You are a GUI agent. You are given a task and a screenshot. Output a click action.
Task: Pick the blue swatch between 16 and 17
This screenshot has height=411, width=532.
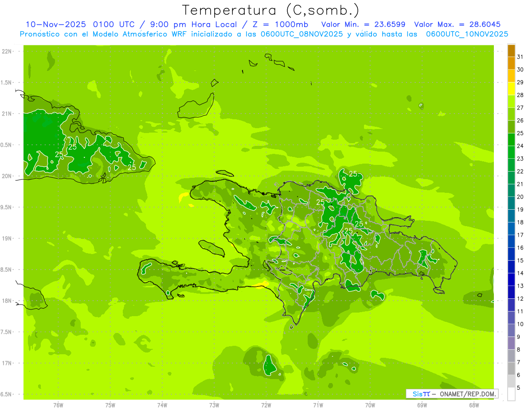pos(511,241)
